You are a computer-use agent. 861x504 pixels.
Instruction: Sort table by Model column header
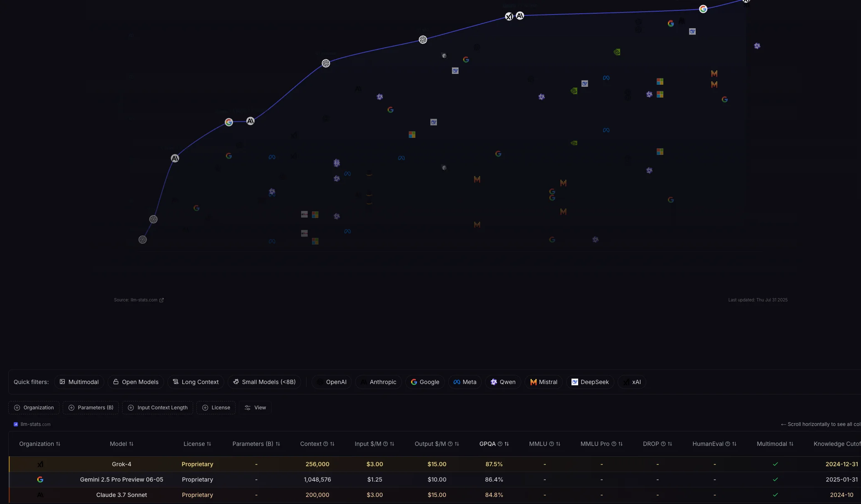click(x=121, y=444)
